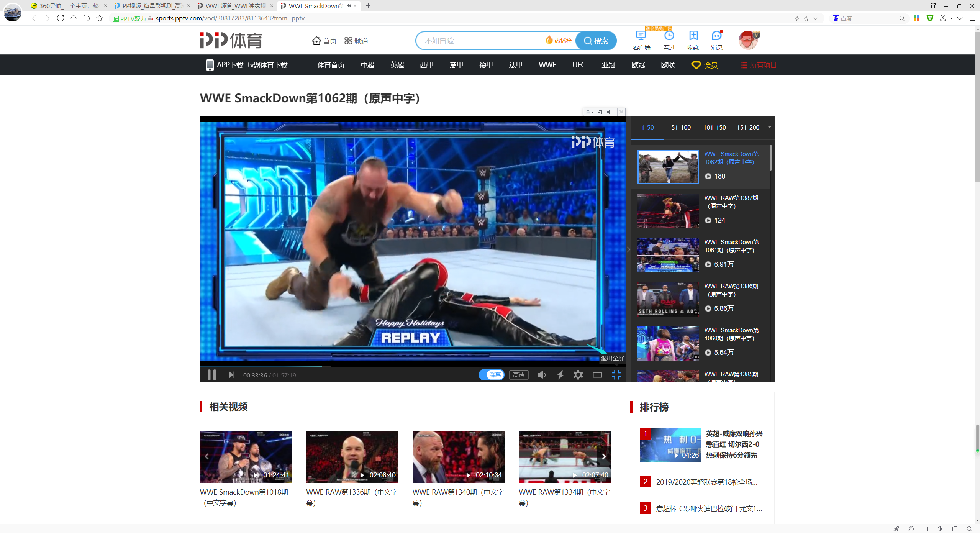The width and height of the screenshot is (980, 533).
Task: Pause the video playback
Action: point(212,375)
